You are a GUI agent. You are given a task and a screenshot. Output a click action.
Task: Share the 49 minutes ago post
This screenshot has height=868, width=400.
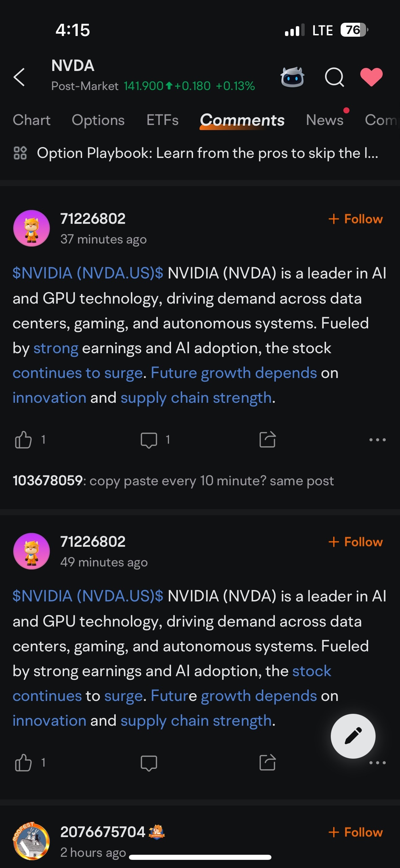(x=267, y=763)
